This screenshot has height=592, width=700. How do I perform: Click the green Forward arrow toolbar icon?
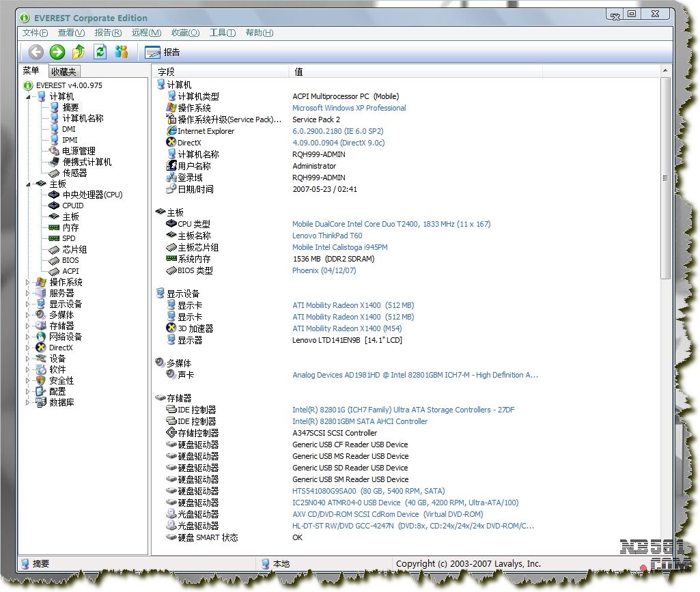click(x=57, y=52)
